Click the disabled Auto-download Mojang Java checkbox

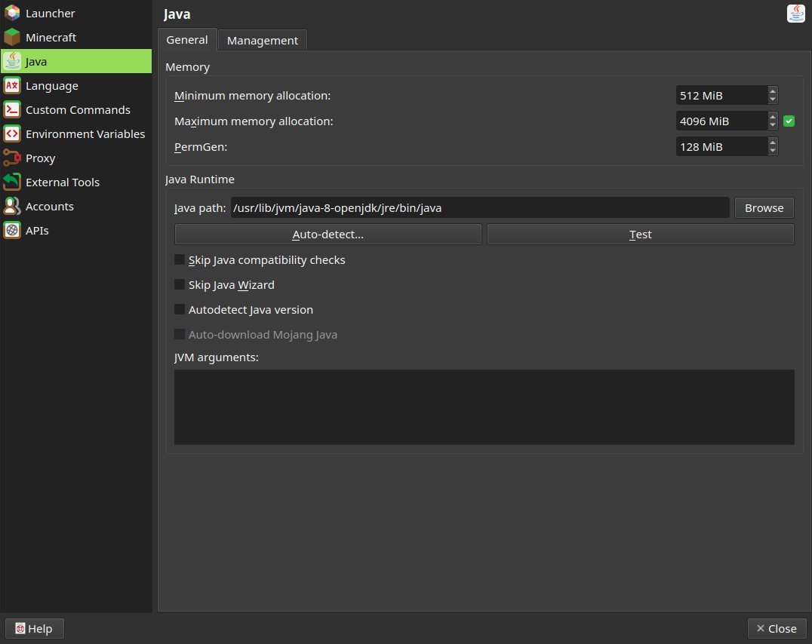coord(180,334)
